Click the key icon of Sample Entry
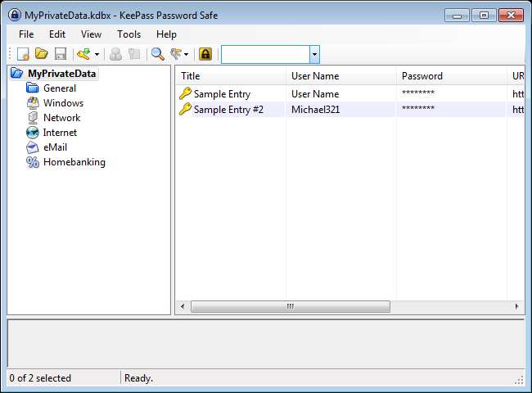Image resolution: width=532 pixels, height=393 pixels. pos(185,93)
